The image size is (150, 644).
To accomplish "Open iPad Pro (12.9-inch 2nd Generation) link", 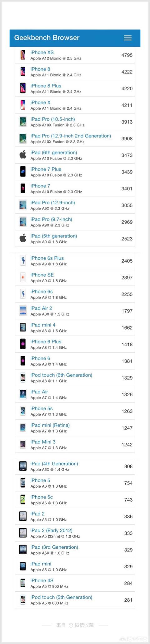I will coord(71,136).
